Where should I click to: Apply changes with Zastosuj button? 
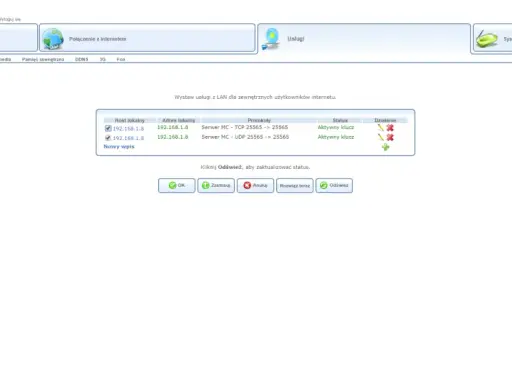click(216, 185)
